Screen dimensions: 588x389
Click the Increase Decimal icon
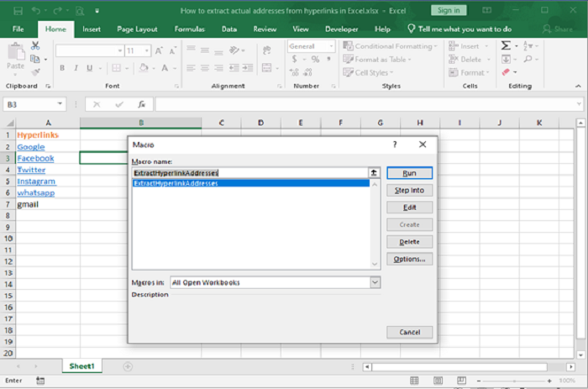(294, 72)
